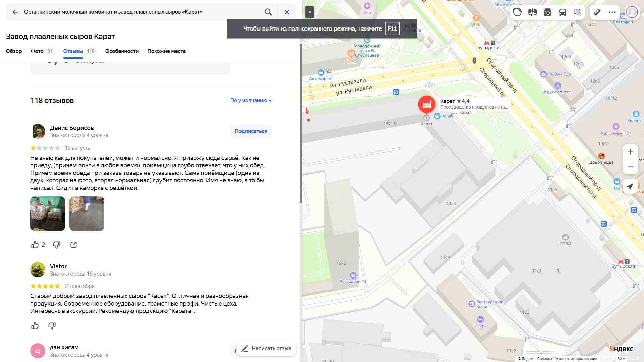Switch to the Обзор tab

click(14, 51)
